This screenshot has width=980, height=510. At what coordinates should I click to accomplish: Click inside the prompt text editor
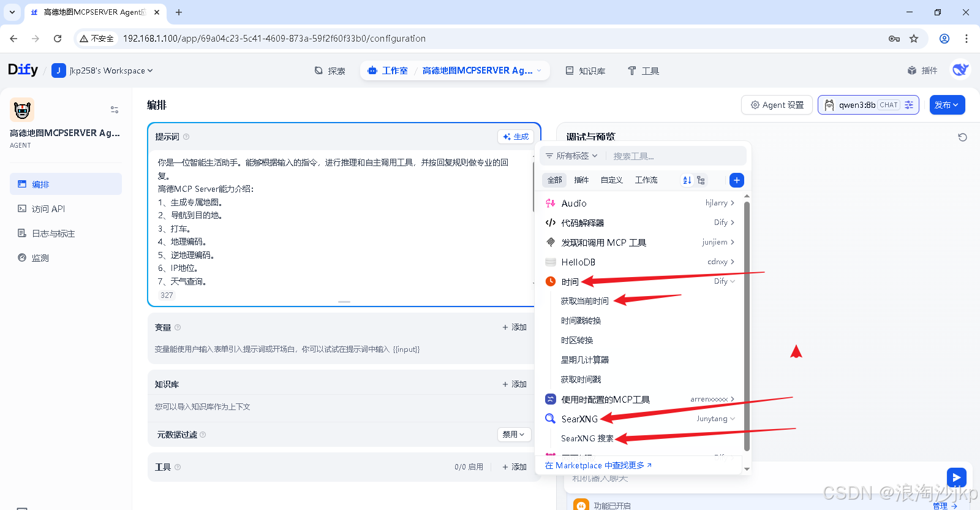click(x=340, y=221)
